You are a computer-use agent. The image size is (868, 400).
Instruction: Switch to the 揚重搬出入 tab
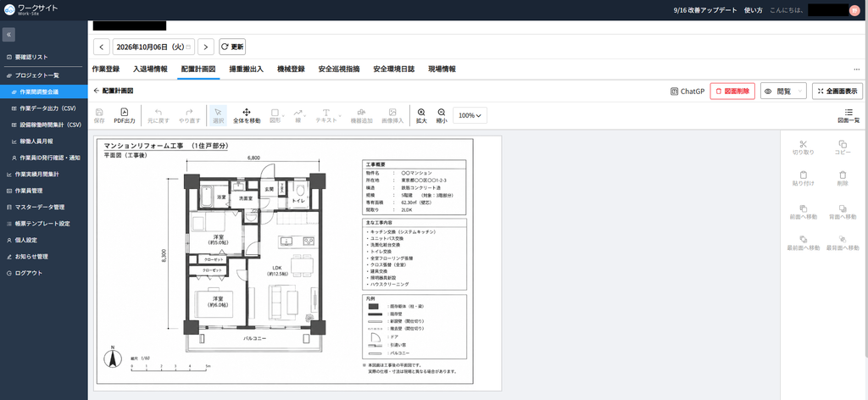pyautogui.click(x=247, y=69)
